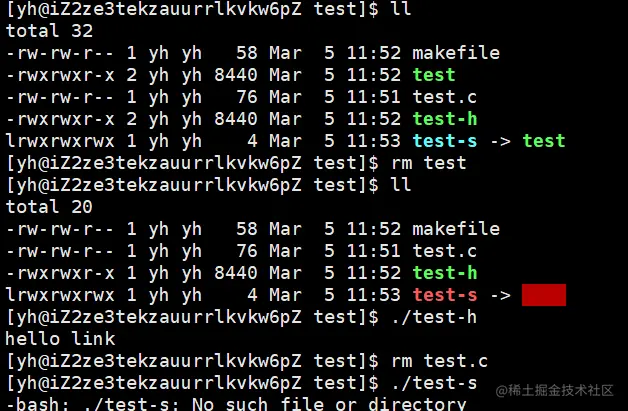Click 'makefile' in the first listing

tap(456, 53)
